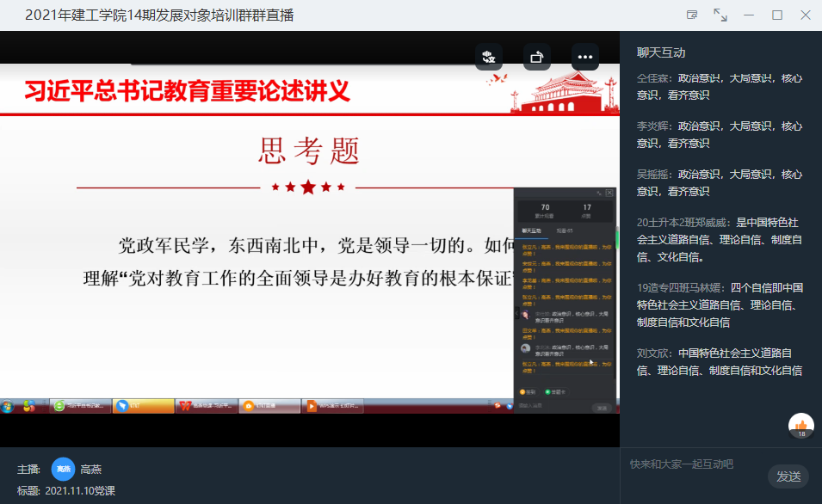Click the chat message input field
This screenshot has width=822, height=504.
(693, 464)
